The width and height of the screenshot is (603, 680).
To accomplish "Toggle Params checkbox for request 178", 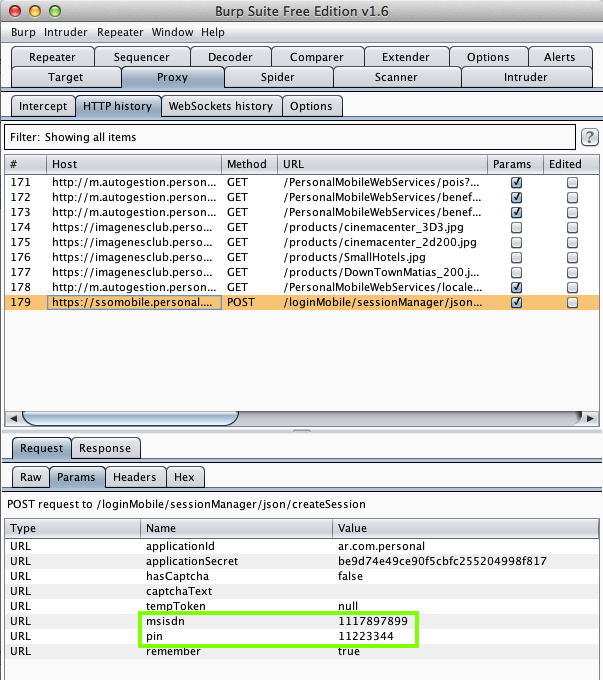I will tap(516, 287).
